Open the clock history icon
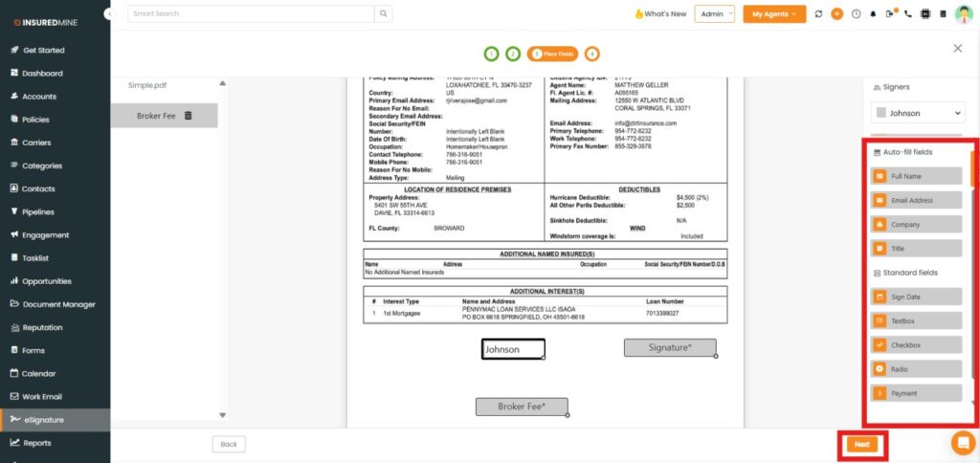 (x=856, y=14)
